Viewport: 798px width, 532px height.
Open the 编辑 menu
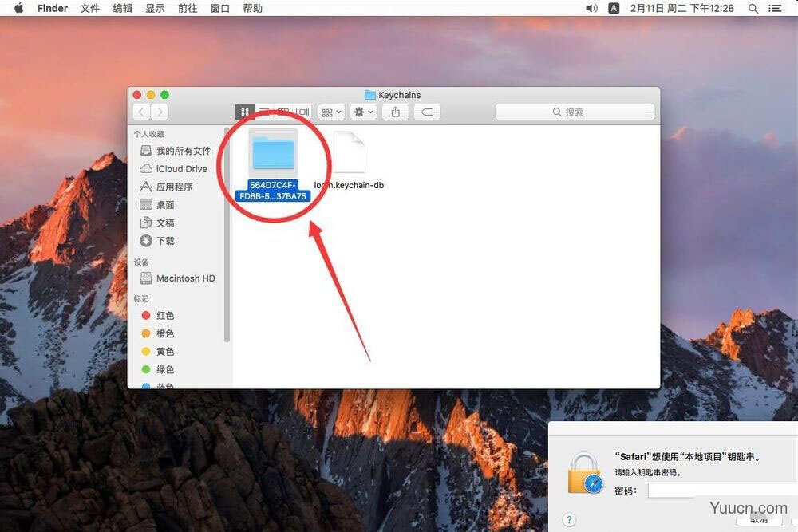tap(123, 8)
